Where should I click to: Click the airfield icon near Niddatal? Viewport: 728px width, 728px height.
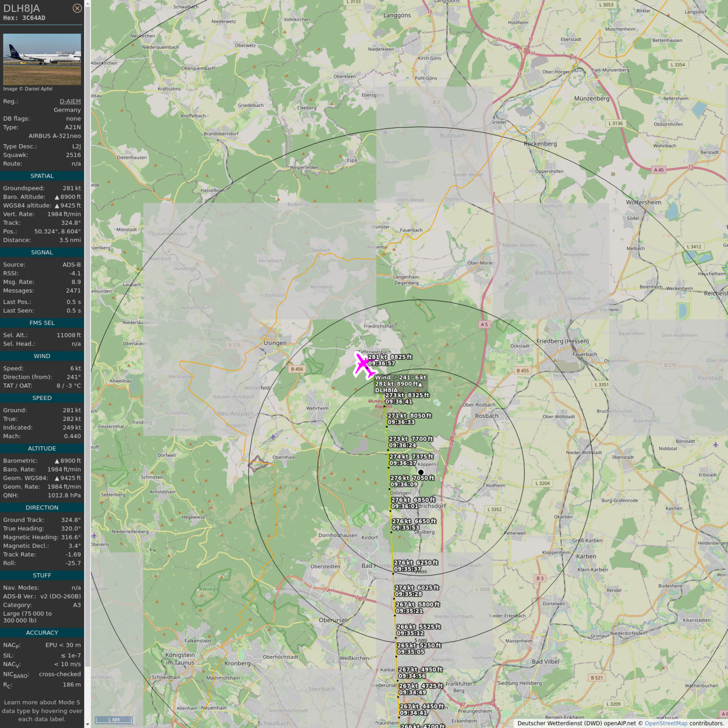(715, 445)
